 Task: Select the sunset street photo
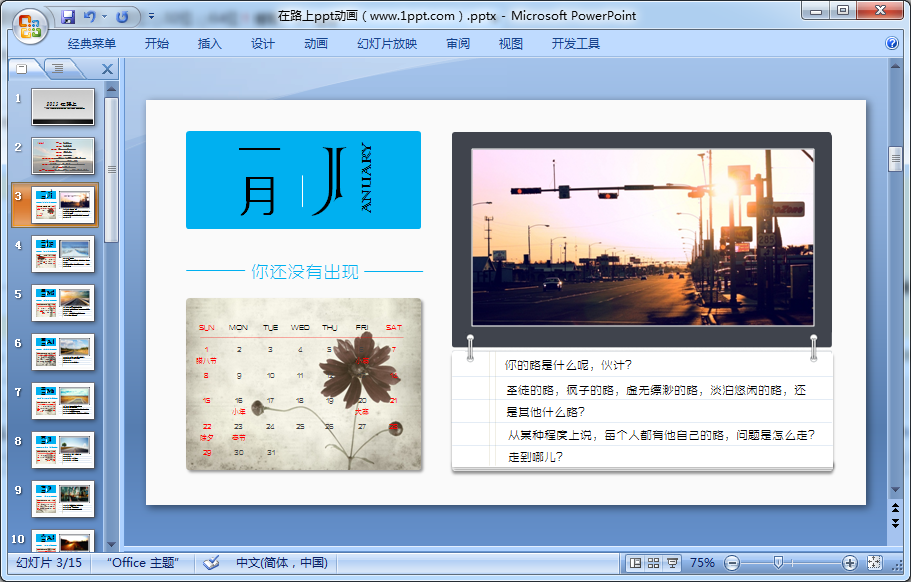click(x=643, y=237)
